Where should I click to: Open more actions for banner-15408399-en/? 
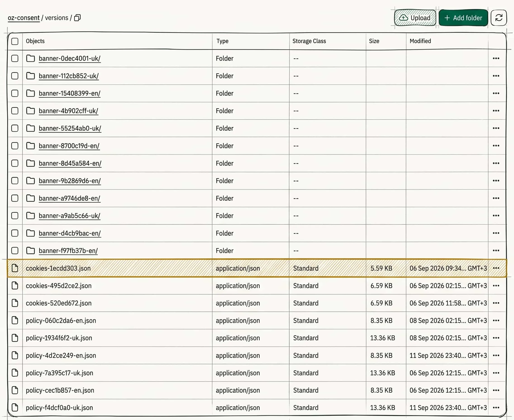pyautogui.click(x=496, y=93)
